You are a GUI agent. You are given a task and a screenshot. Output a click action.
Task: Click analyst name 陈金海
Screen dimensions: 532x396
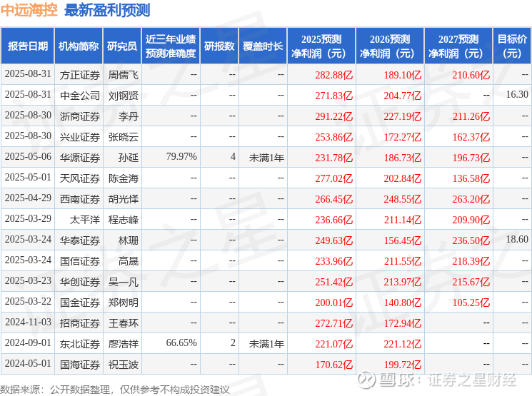pyautogui.click(x=123, y=178)
